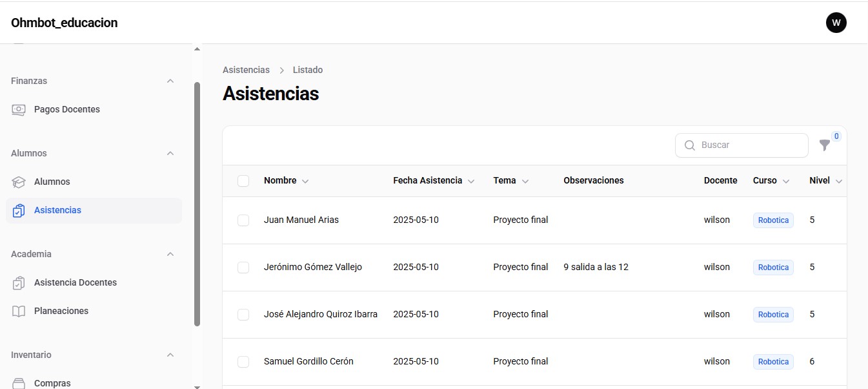Click the name Samuel Gordillo Cerón
Screen dimensions: 868x389
[308, 361]
